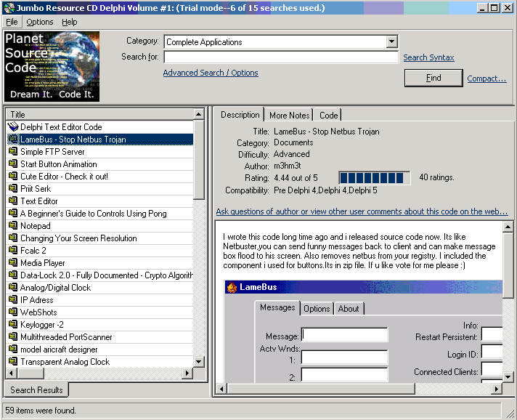Click the Planet Source Code logo
Screen dimensions: 517x420
click(x=52, y=66)
